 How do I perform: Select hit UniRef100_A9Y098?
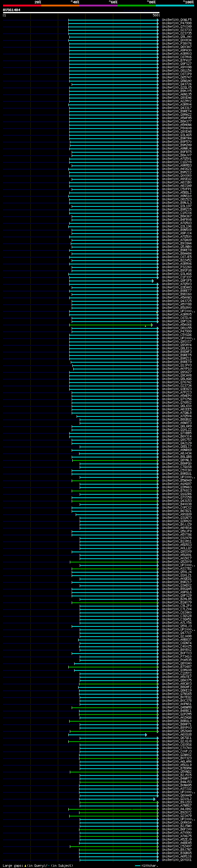176,67
